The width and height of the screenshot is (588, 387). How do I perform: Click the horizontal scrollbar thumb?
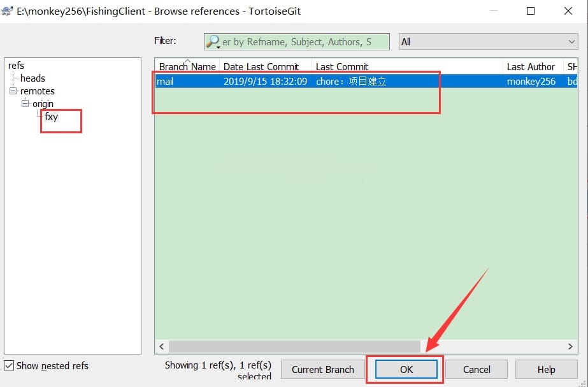[294, 346]
